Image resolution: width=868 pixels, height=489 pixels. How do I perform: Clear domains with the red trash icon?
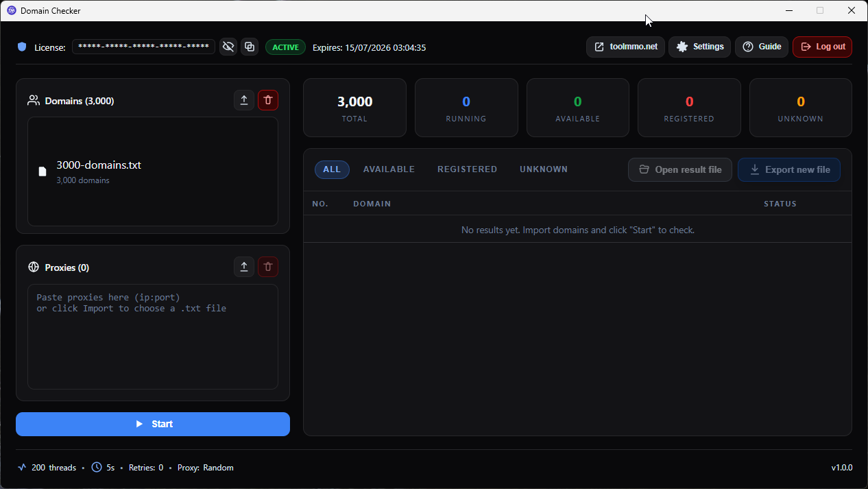click(268, 100)
